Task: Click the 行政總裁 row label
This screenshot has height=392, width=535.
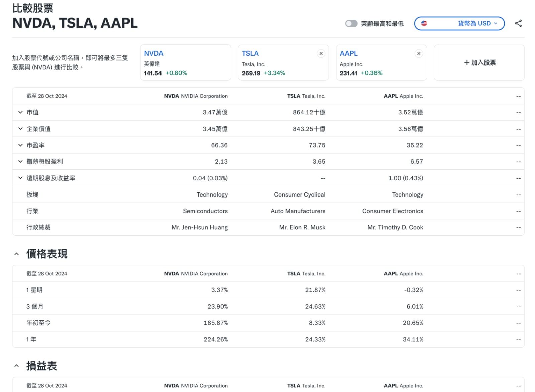Action: (38, 227)
